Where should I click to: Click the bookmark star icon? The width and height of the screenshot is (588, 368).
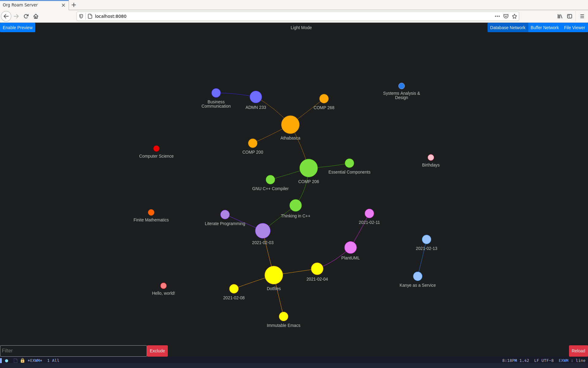point(514,16)
